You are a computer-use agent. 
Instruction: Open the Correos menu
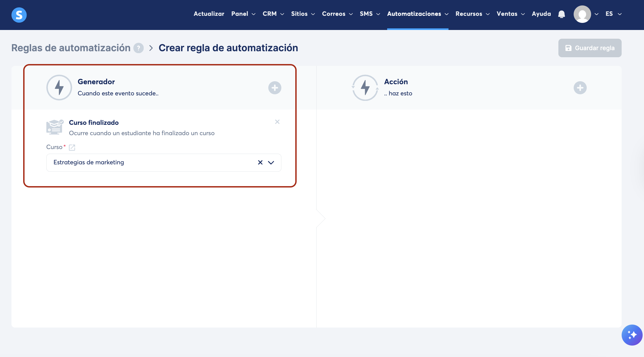(x=337, y=14)
